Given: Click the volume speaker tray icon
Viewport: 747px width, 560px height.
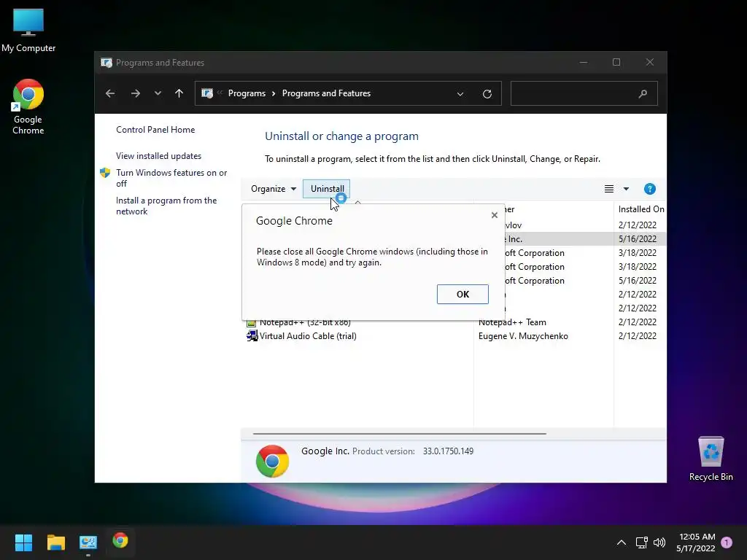Looking at the screenshot, I should click(x=659, y=542).
